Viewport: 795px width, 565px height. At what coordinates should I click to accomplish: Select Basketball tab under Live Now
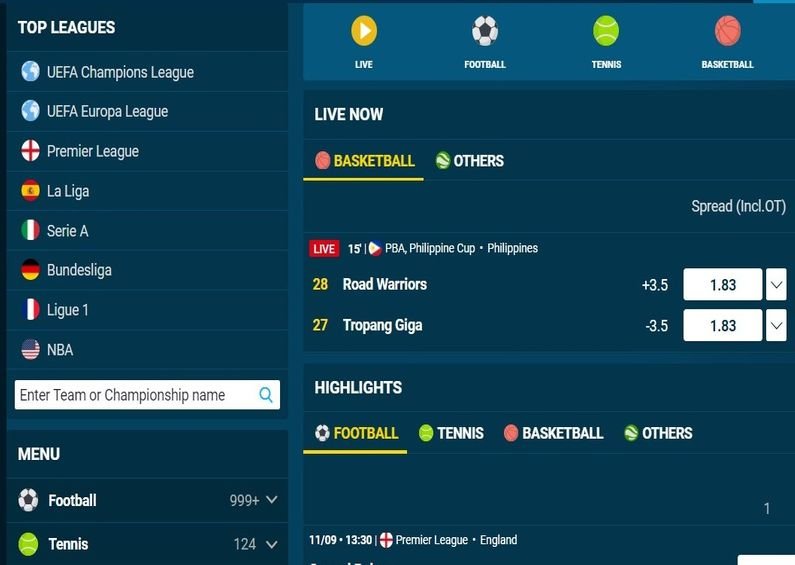(x=364, y=161)
